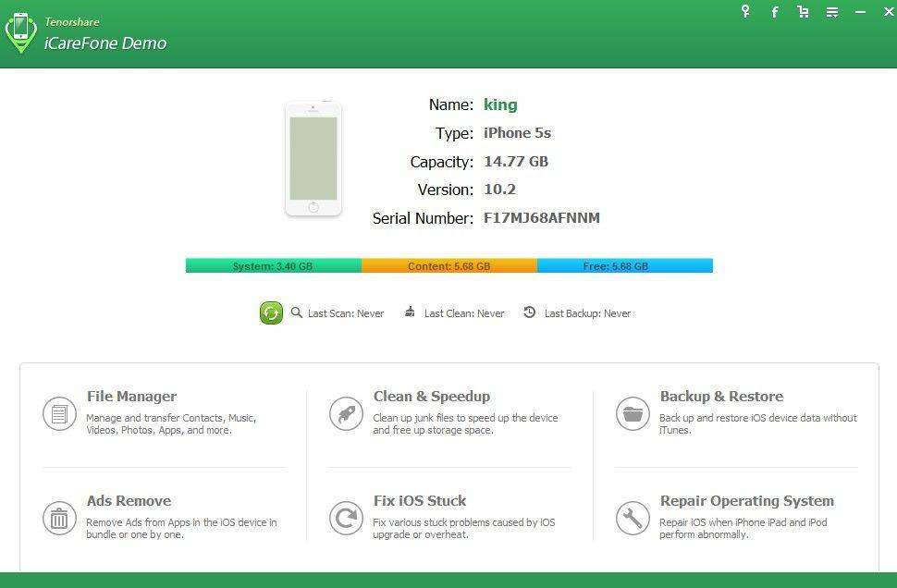Click the Backup & Restore folder icon

click(x=633, y=413)
